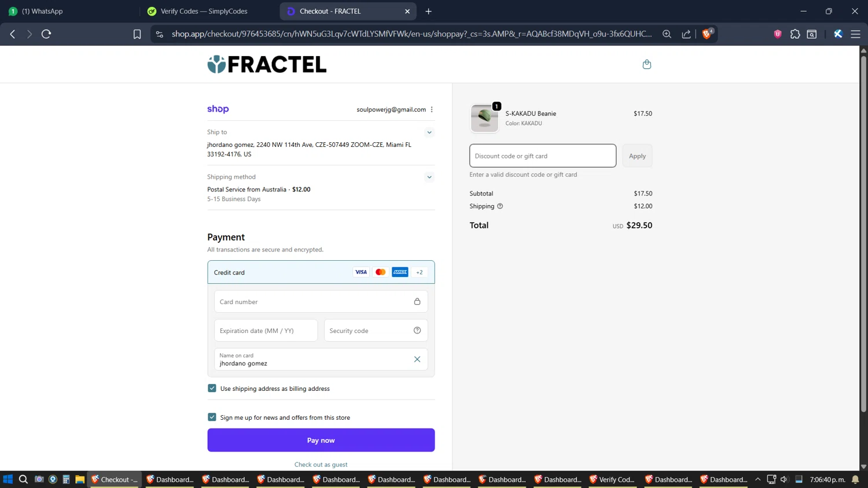Click the S-KAKADU Beanie thumbnail
Screen dimensions: 868x488
484,118
